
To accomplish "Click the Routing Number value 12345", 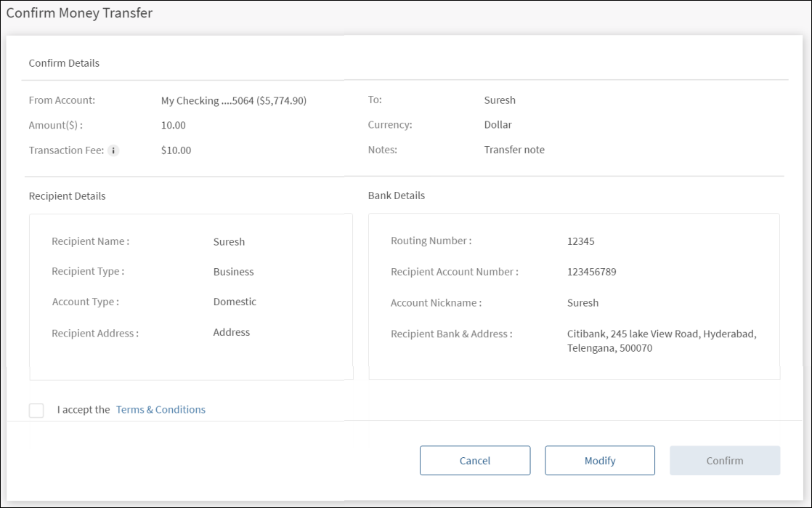I will point(580,241).
